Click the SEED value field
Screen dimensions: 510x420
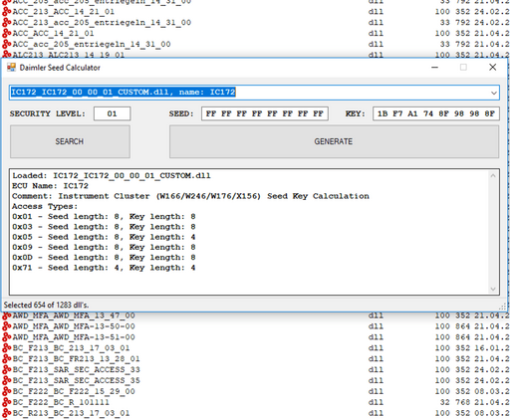(265, 113)
